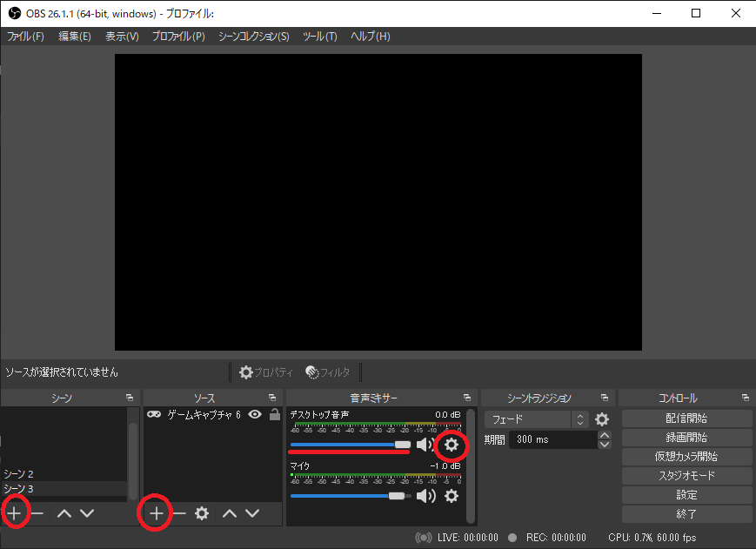Decrease the transition 期間 duration
756x549 pixels.
click(x=604, y=445)
